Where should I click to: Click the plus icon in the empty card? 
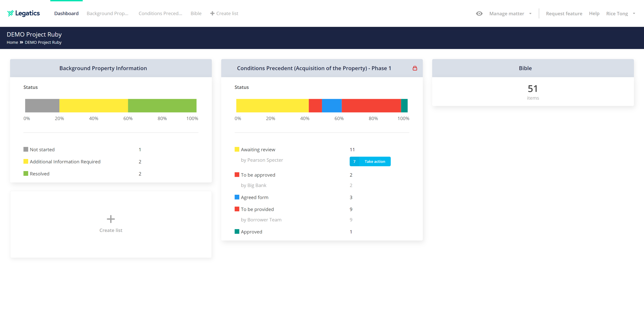tap(111, 219)
